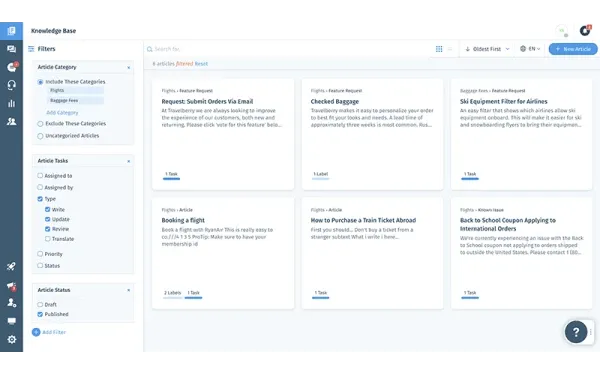Open the settings gear icon
600x375 pixels.
point(11,339)
